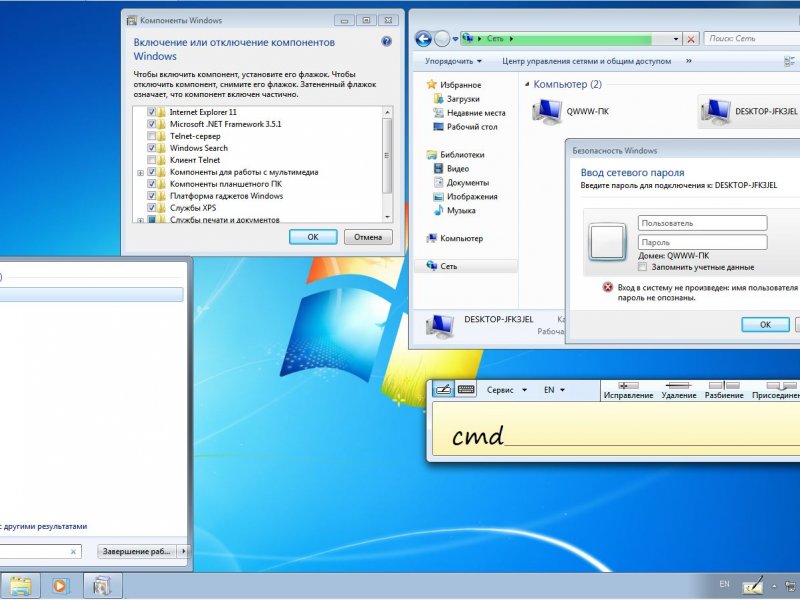
Task: Enable the Telnet-сервер checkbox
Action: 152,136
